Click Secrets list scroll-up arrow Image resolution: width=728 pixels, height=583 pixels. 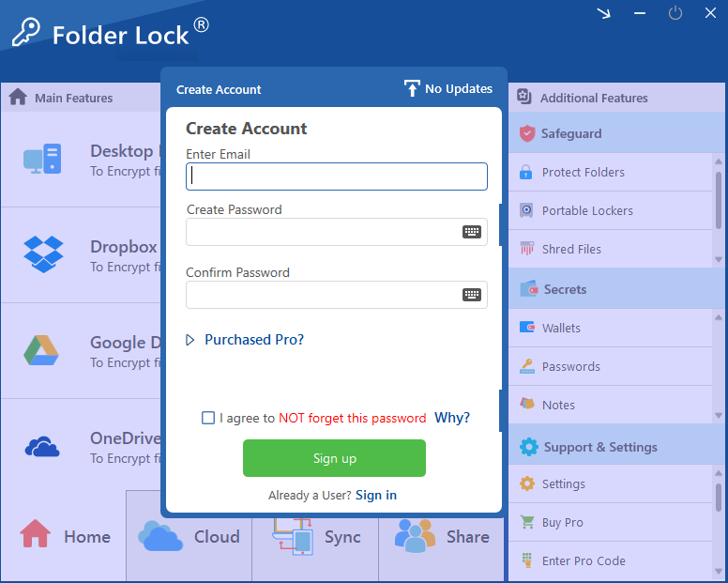tap(719, 317)
